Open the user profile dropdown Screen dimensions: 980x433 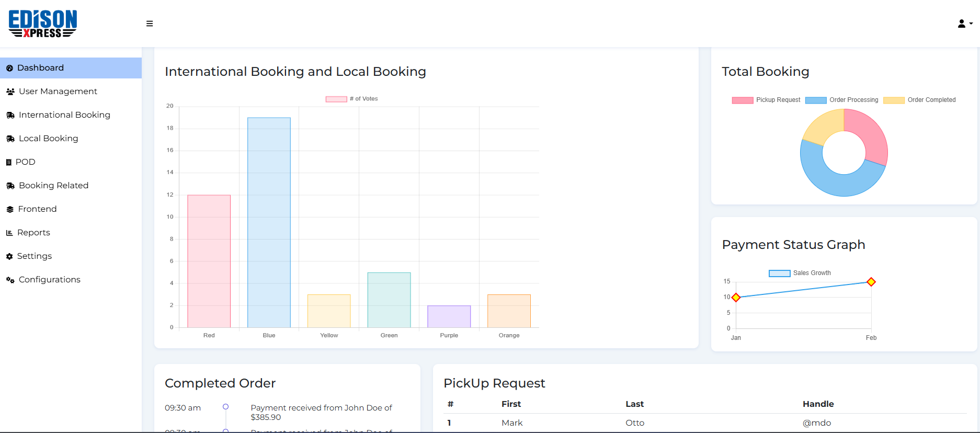(x=965, y=24)
